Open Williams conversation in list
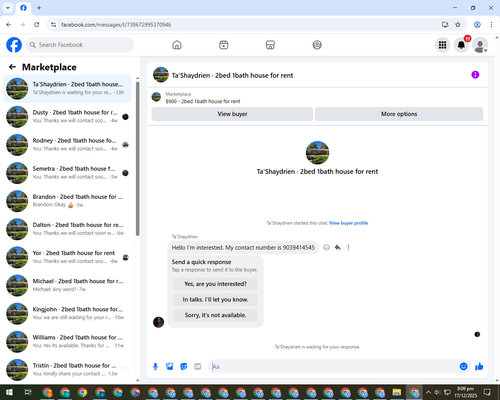 pos(67,341)
